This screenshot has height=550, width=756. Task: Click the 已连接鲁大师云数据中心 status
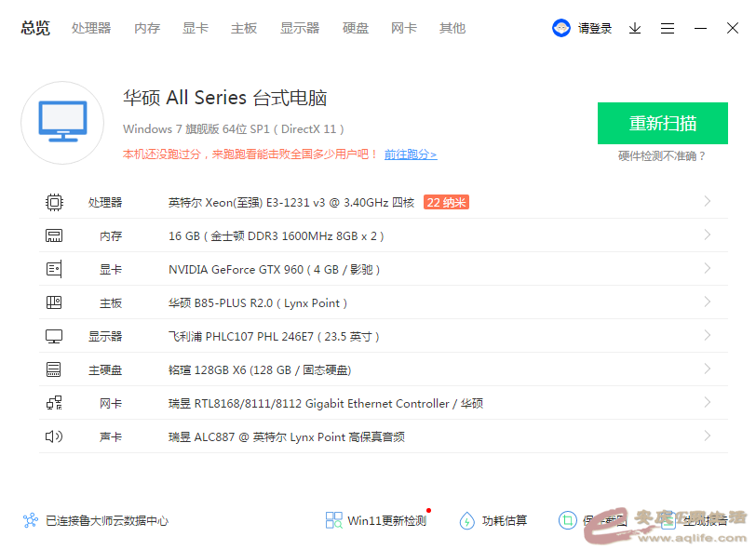pyautogui.click(x=97, y=521)
